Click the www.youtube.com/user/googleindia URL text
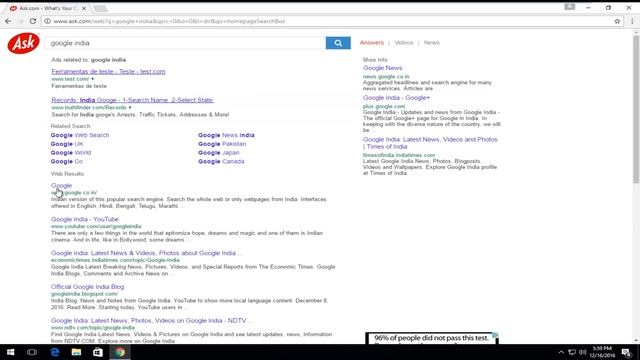Screen dimensions: 640x360 pos(96,226)
